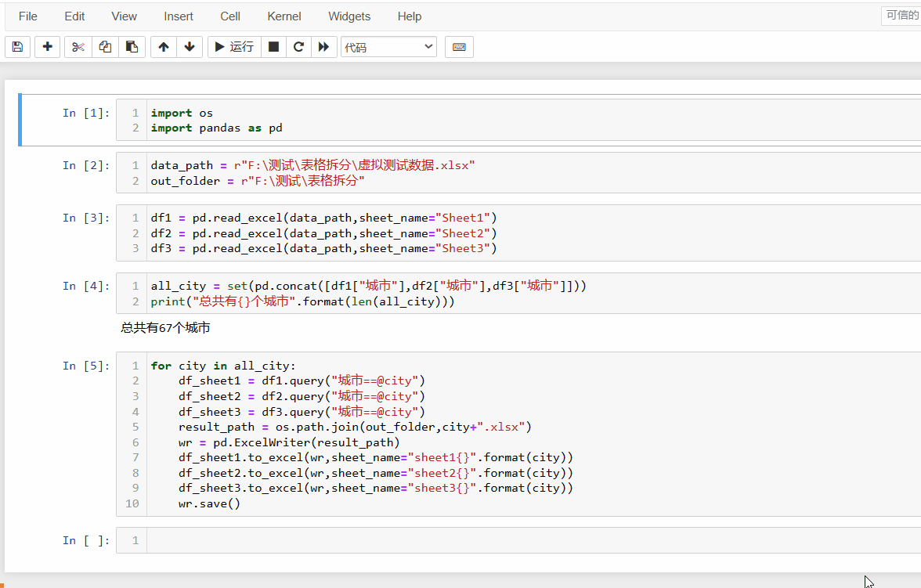
Task: Click the df3 read_excel Sheet3 line
Action: pos(323,248)
